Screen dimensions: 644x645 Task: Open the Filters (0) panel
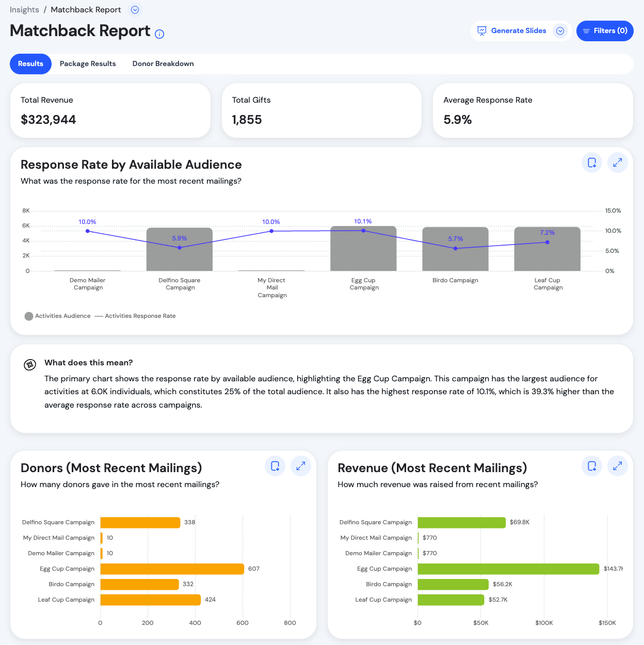(605, 31)
